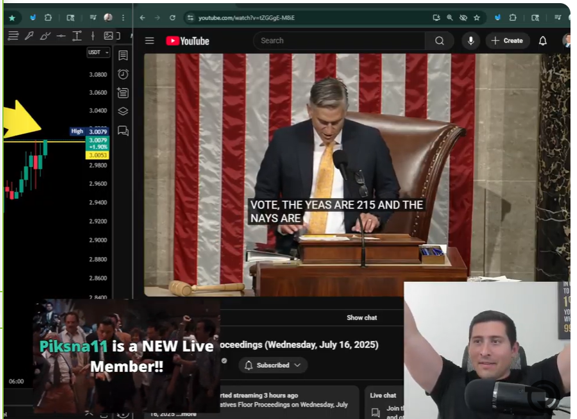Open the Subscribed notification dropdown

coord(273,365)
